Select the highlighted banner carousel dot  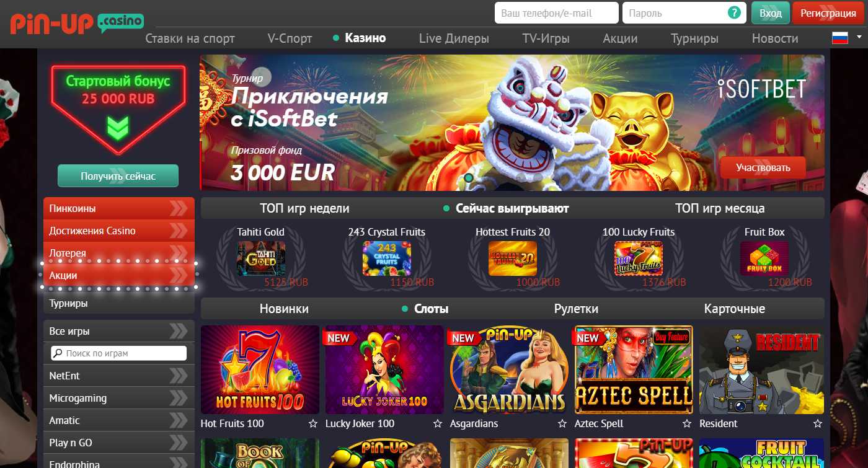[469, 177]
